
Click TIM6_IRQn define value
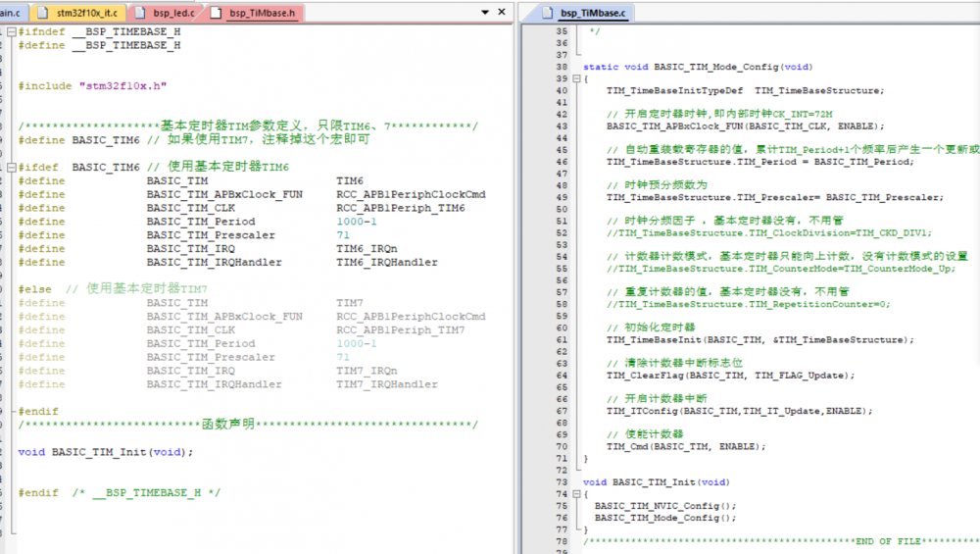[367, 249]
